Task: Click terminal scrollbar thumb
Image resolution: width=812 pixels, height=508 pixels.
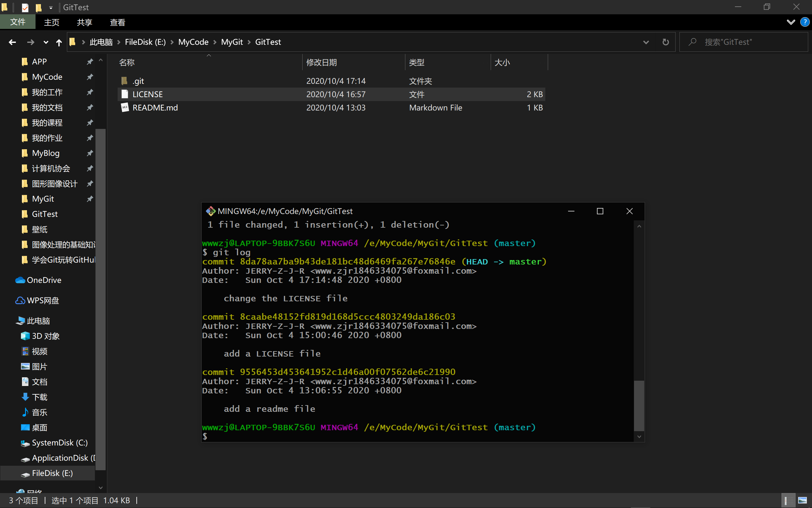Action: 639,405
